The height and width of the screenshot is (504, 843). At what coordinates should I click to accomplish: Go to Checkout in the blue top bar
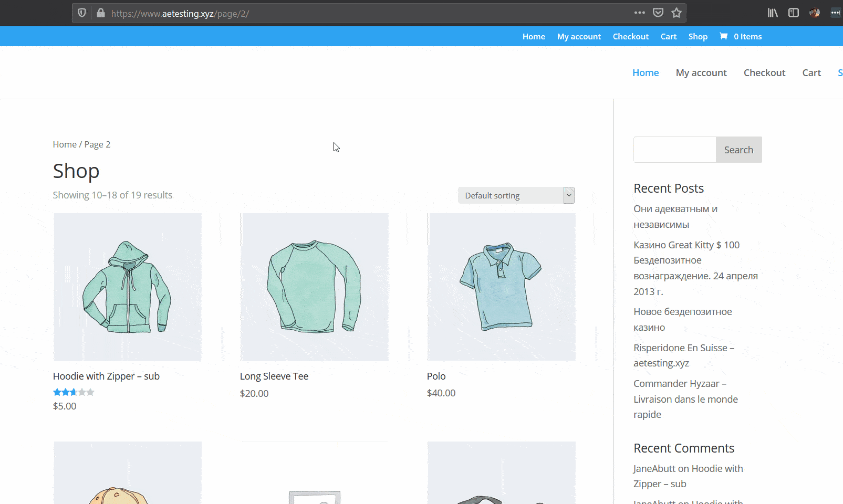[630, 37]
